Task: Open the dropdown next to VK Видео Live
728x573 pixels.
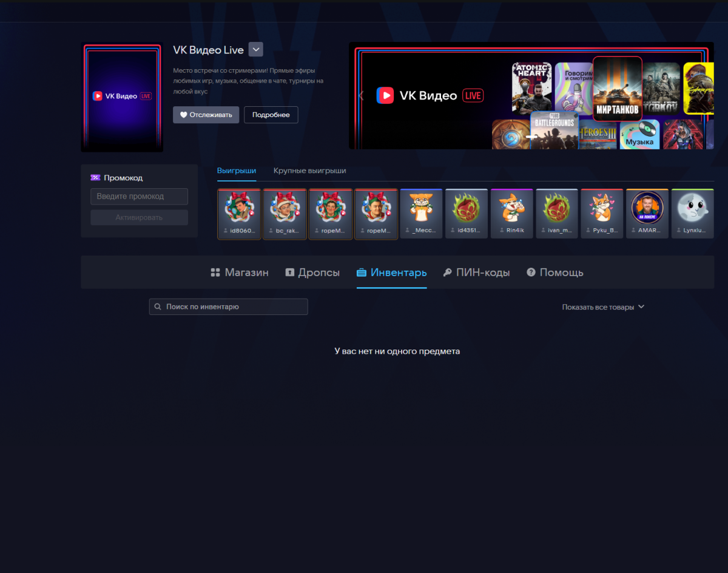Action: pos(256,50)
